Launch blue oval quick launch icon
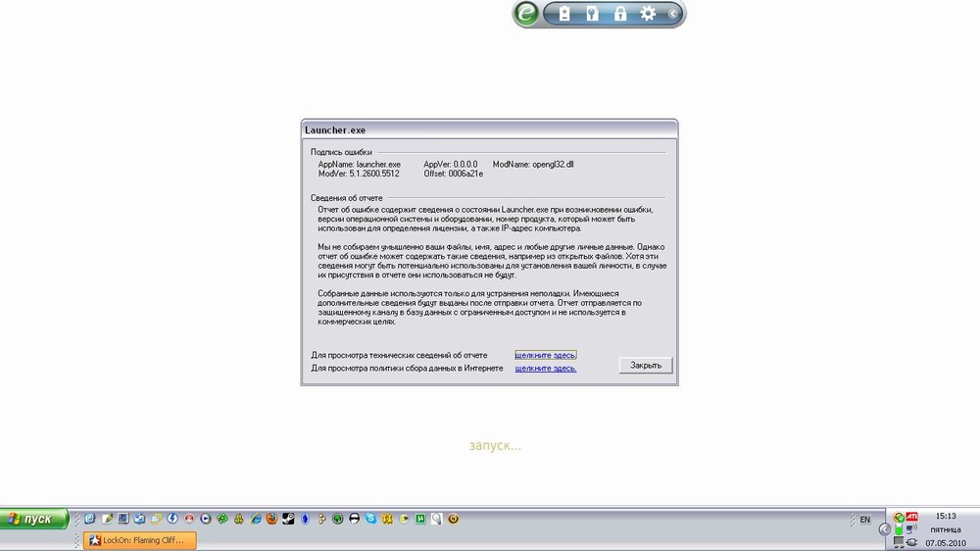Screen dimensions: 980x551 coord(305,519)
